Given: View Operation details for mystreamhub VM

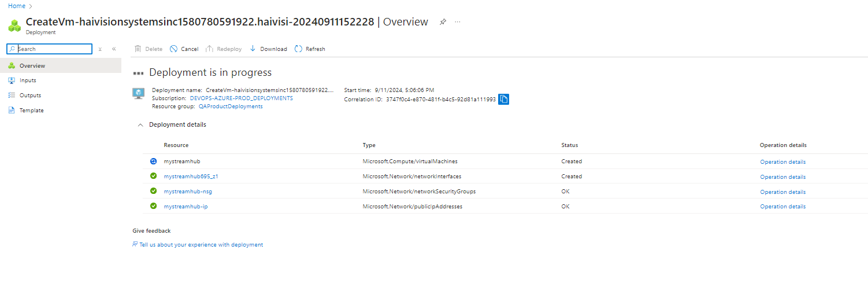Looking at the screenshot, I should (x=782, y=162).
